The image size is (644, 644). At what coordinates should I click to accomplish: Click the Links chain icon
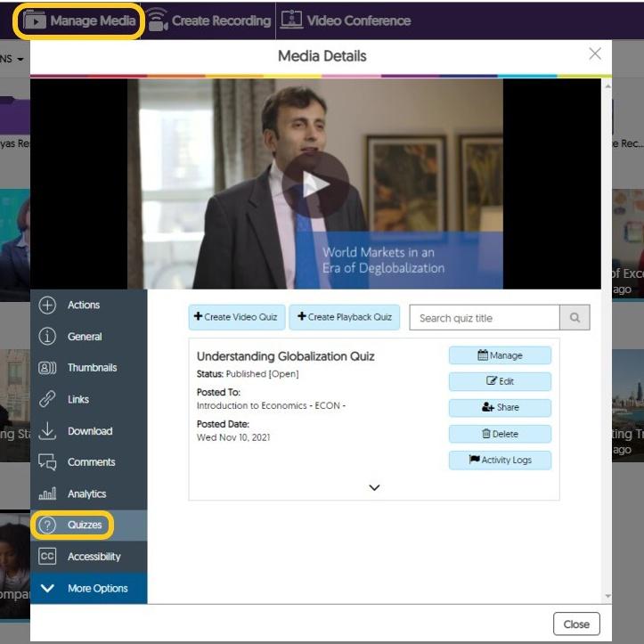48,400
